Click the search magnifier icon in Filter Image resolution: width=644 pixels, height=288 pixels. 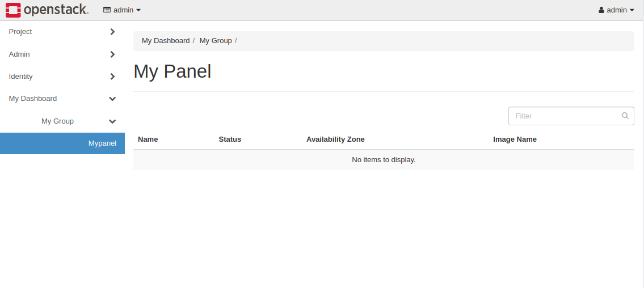click(x=625, y=116)
